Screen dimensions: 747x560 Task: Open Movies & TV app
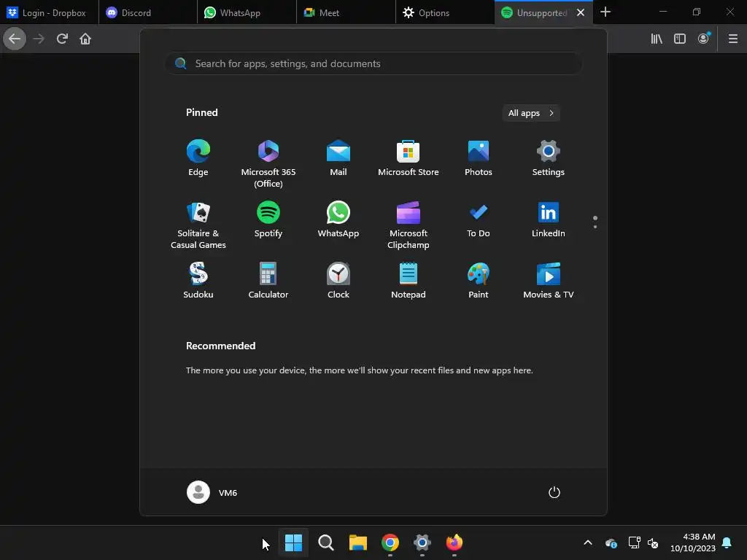point(549,281)
